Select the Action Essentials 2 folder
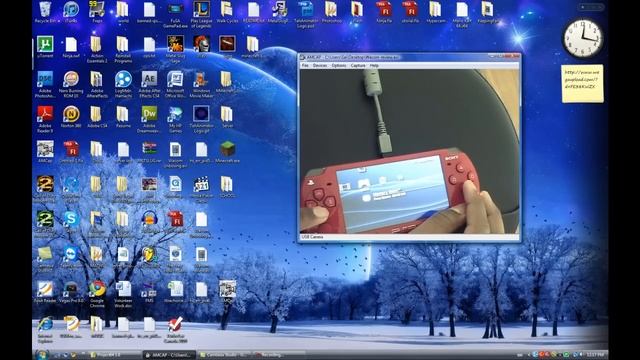 (x=97, y=49)
